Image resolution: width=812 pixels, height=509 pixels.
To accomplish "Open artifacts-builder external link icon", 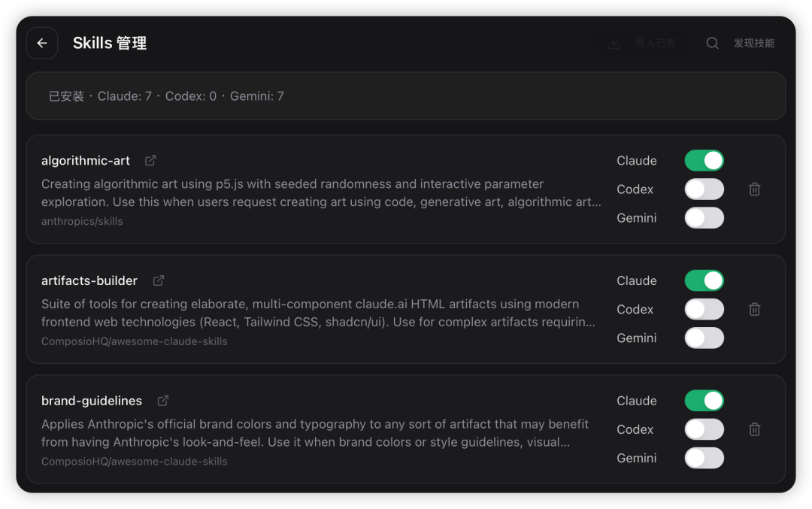I will (x=159, y=280).
